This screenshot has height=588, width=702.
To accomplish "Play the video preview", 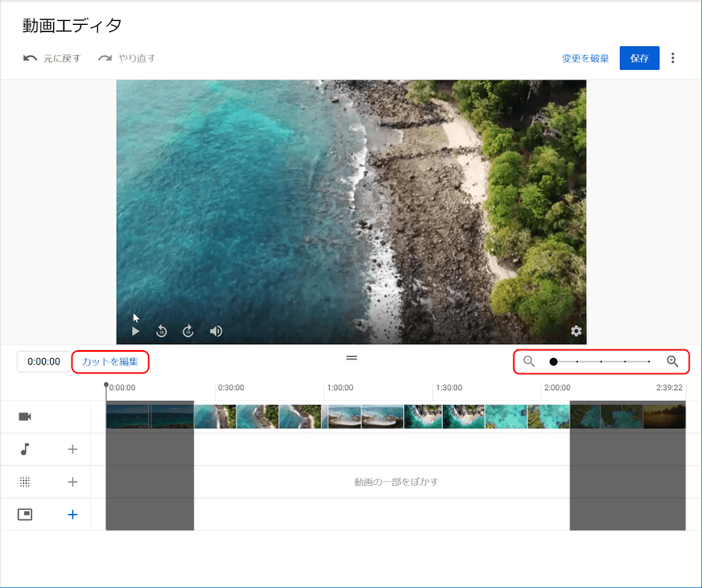I will [136, 331].
